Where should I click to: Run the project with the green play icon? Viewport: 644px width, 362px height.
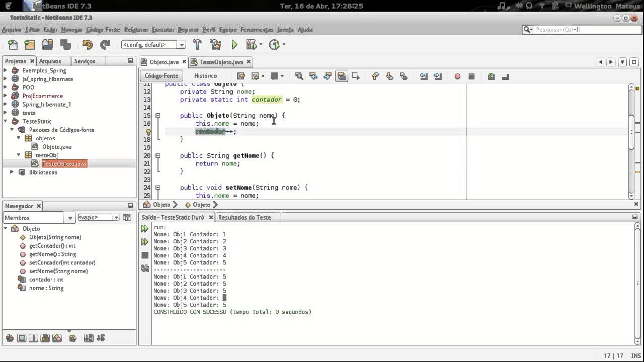pyautogui.click(x=234, y=45)
